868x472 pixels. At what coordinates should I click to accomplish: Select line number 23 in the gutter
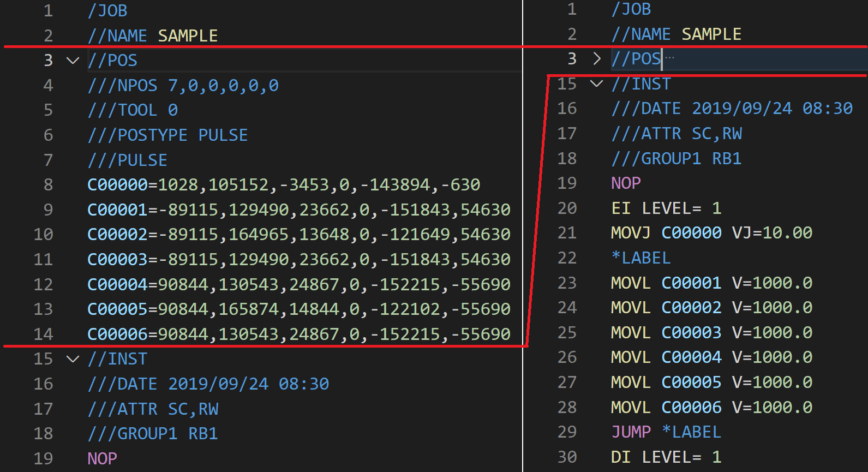[567, 283]
